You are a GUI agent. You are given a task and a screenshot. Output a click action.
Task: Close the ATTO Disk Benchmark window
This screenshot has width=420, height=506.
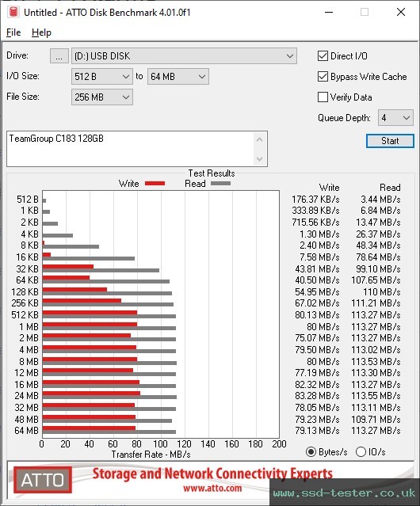401,12
